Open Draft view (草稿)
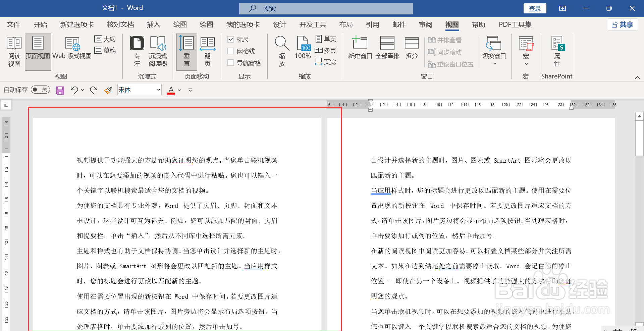This screenshot has height=331, width=644. [105, 50]
